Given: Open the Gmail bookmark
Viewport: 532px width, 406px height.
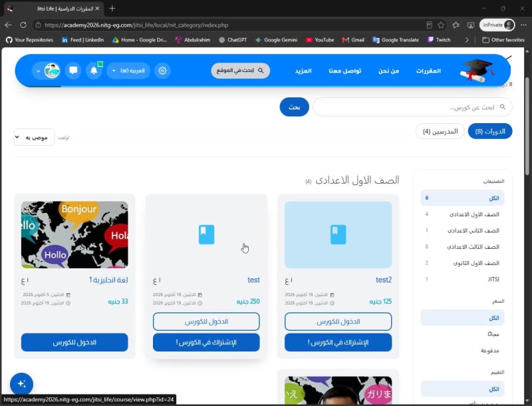Looking at the screenshot, I should tap(353, 40).
